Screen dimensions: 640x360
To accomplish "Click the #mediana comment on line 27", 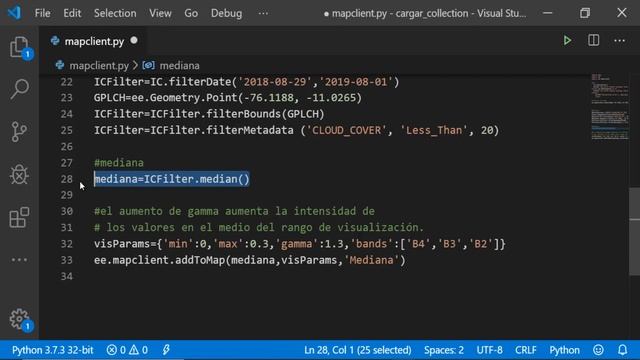I will tap(119, 162).
